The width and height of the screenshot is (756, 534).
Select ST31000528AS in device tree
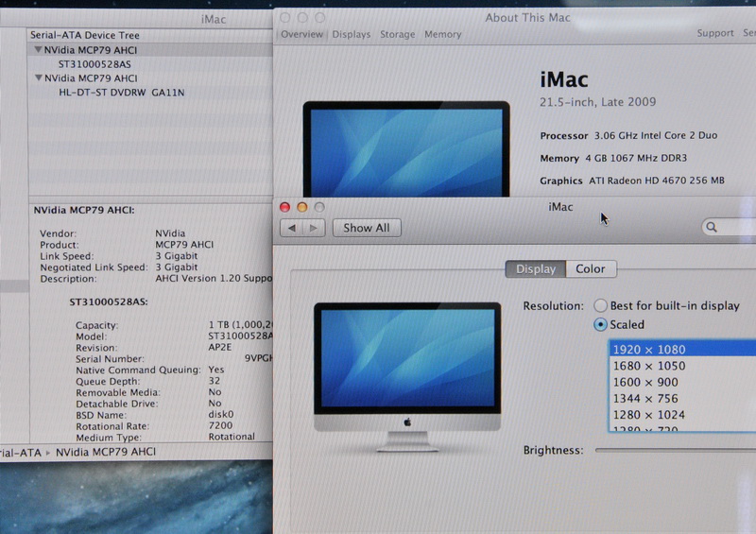coord(94,64)
